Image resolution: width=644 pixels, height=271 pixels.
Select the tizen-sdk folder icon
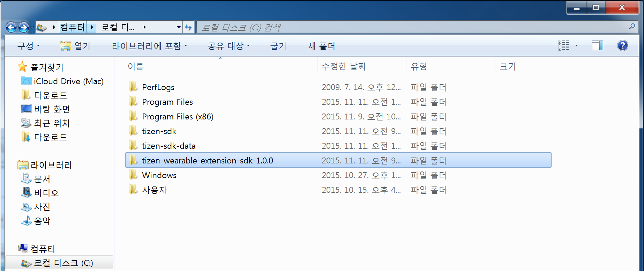coord(133,131)
